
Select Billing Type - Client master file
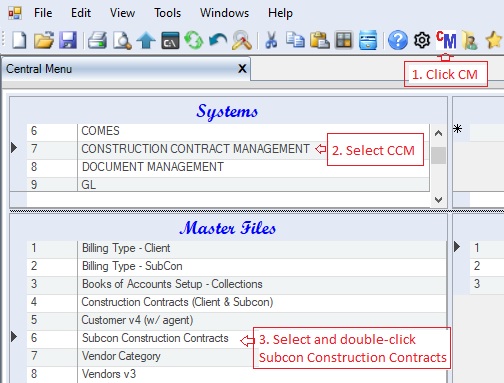coord(236,248)
